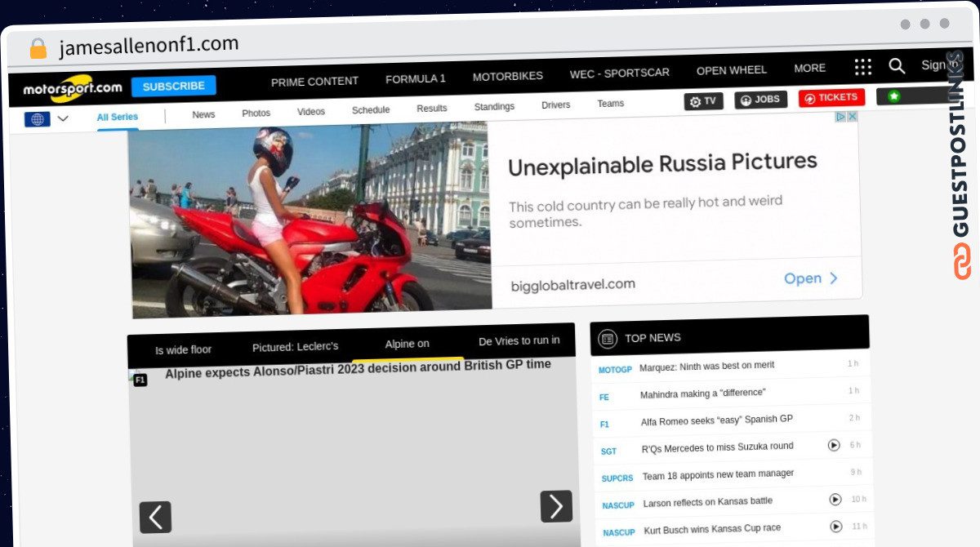Click MOTOGP series tag
Image resolution: width=980 pixels, height=547 pixels.
615,370
